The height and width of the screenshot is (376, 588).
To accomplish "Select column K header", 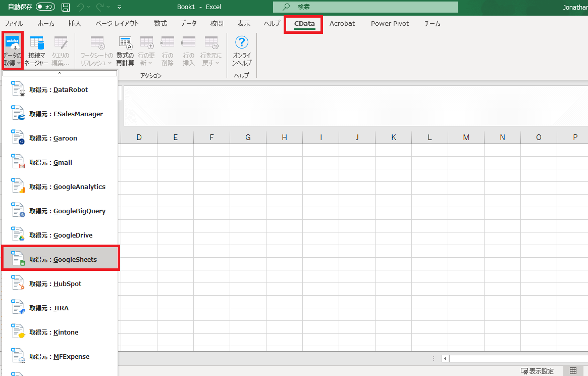I will coord(393,137).
